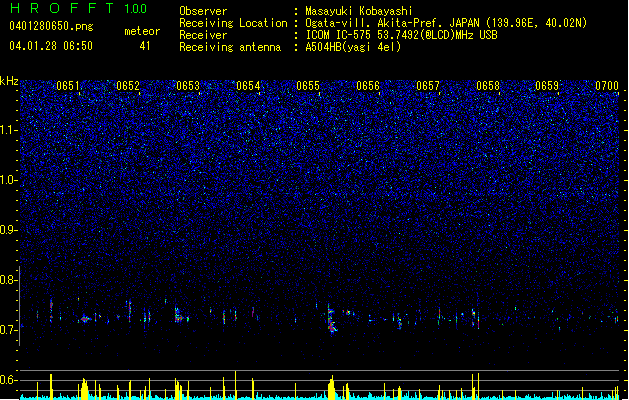The image size is (629, 400).
Task: Click the Observer label
Action: [203, 11]
